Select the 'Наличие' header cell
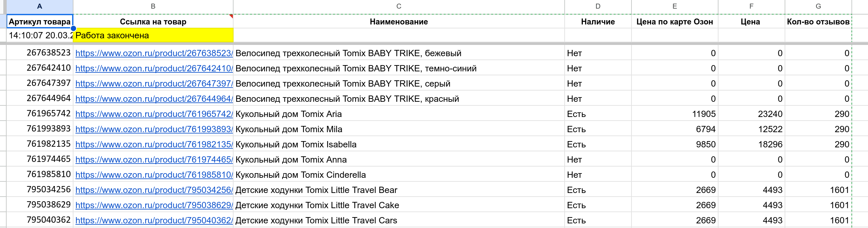 pos(598,21)
